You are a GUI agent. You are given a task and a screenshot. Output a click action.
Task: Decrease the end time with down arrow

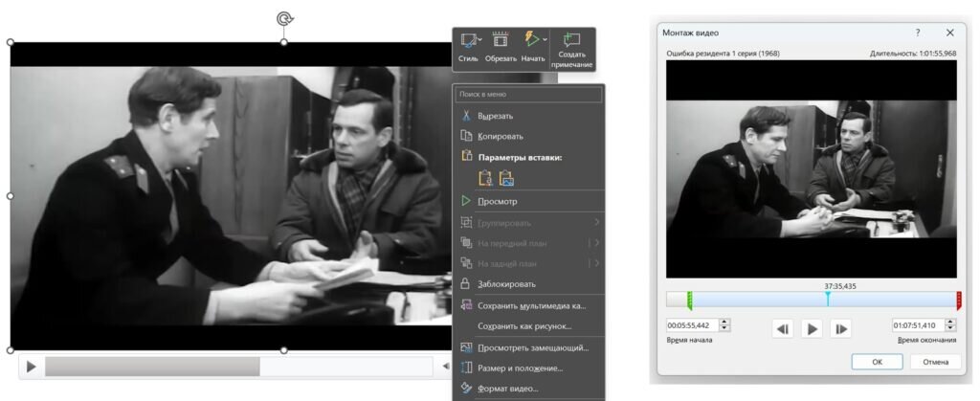950,328
